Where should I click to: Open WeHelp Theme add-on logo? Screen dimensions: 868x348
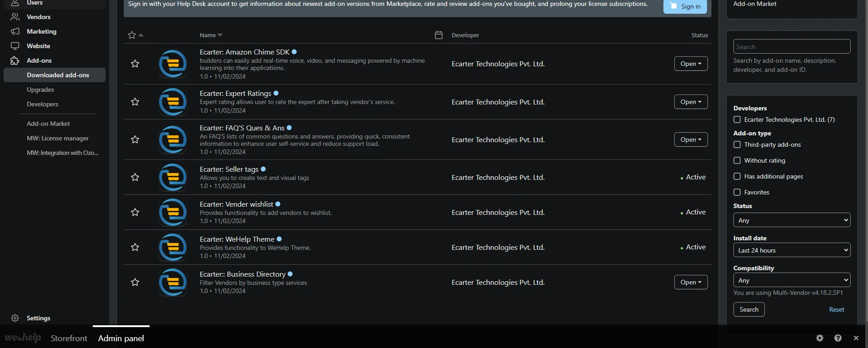coord(173,247)
